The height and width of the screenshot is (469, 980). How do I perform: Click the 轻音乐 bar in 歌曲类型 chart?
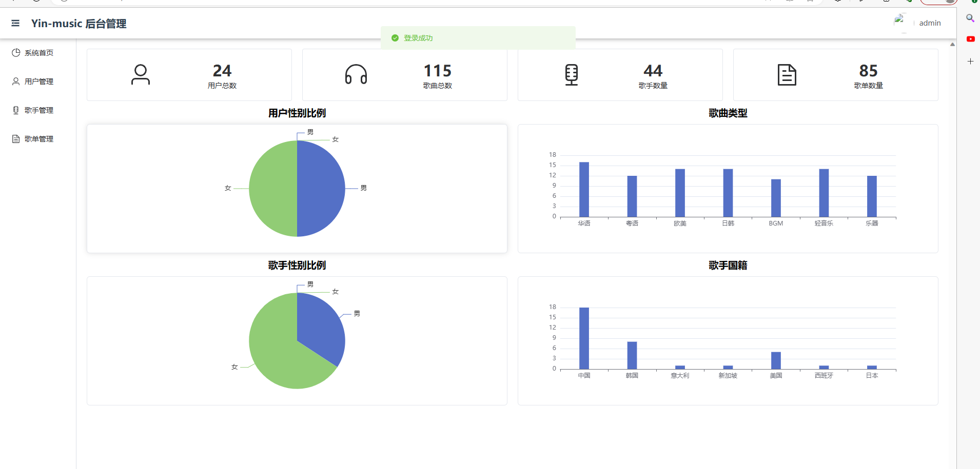[x=824, y=193]
